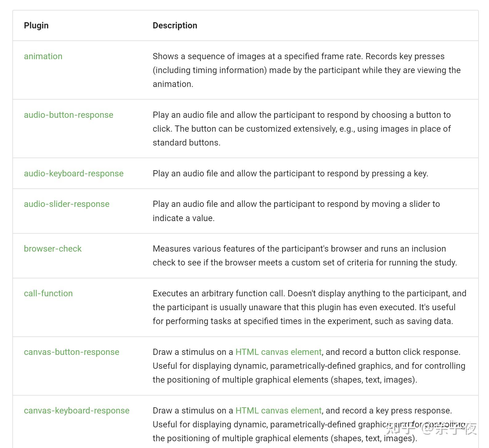The height and width of the screenshot is (448, 489).
Task: Follow the audio-slider-response link
Action: point(67,204)
